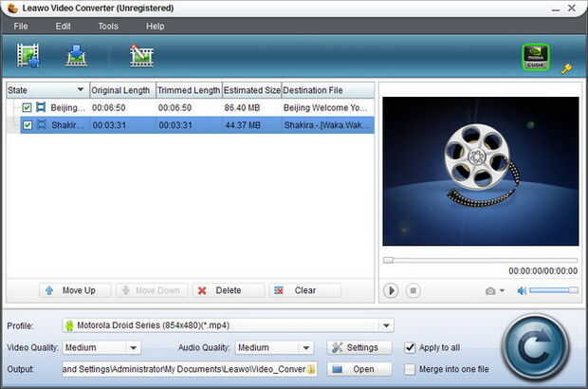This screenshot has height=389, width=588.
Task: Enable Merge into one file
Action: tap(410, 369)
